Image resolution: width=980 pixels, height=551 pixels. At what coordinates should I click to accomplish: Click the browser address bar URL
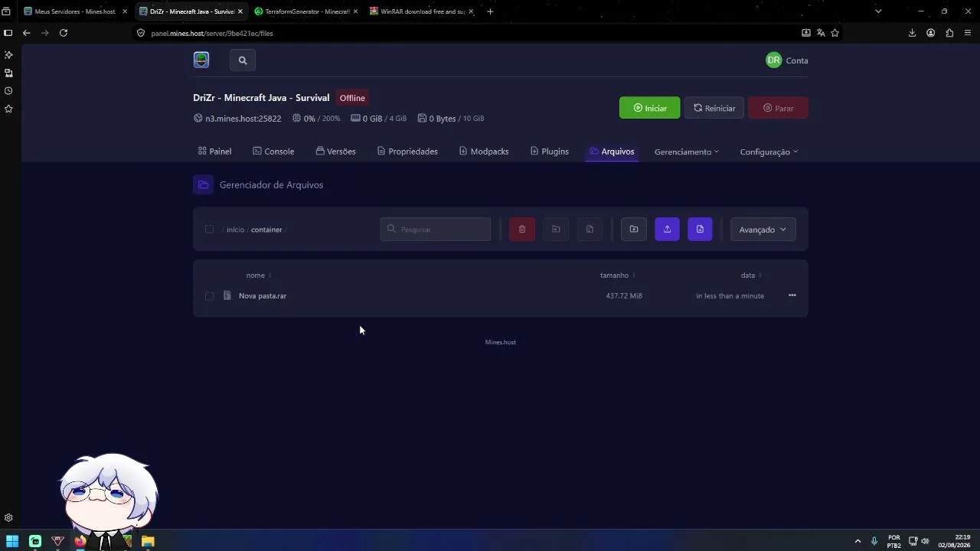[212, 33]
